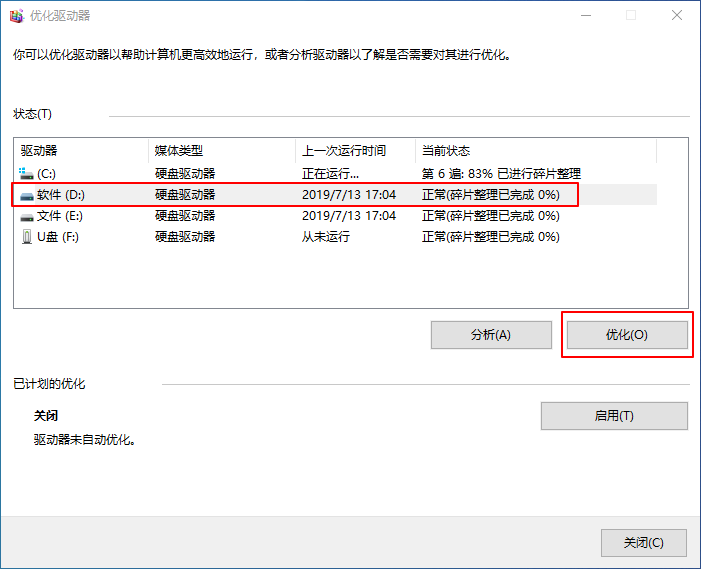
Task: Click the 软件 (D:) drive icon
Action: pos(27,194)
